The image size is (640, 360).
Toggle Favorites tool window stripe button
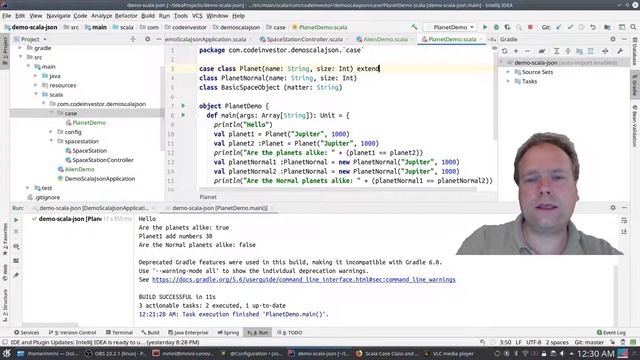pos(5,239)
